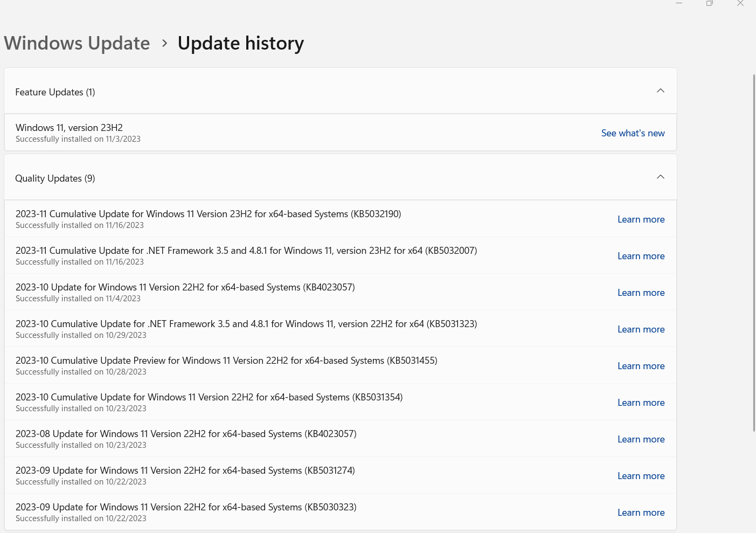This screenshot has height=533, width=756.
Task: Click 'Successfully installed on 10/28/2023' text
Action: click(81, 372)
